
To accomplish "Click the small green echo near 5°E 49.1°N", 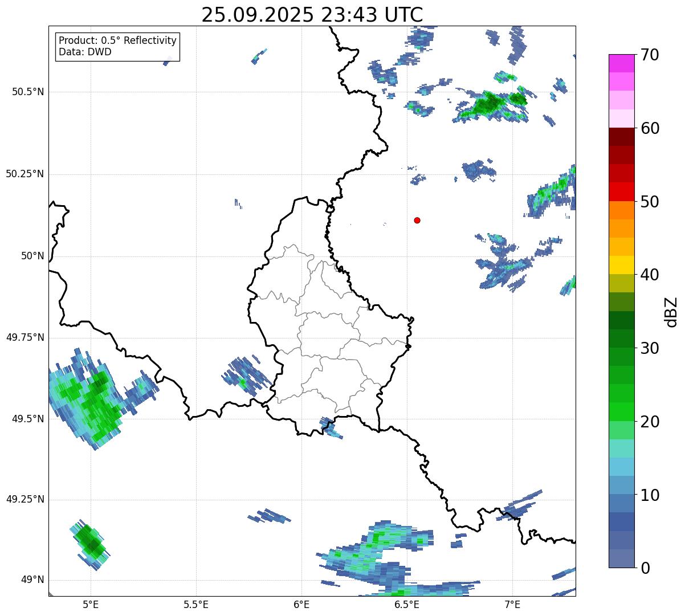I will (90, 544).
